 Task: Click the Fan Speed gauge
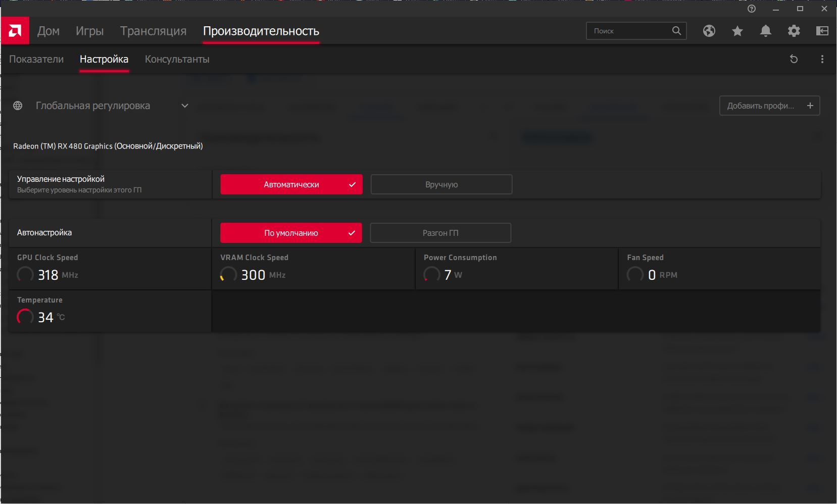click(635, 275)
